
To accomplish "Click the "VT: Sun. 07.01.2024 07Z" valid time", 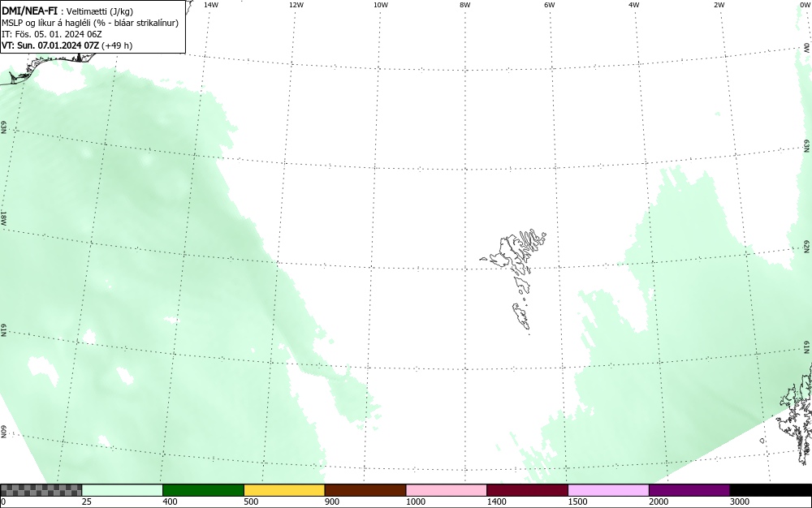I will coord(50,45).
